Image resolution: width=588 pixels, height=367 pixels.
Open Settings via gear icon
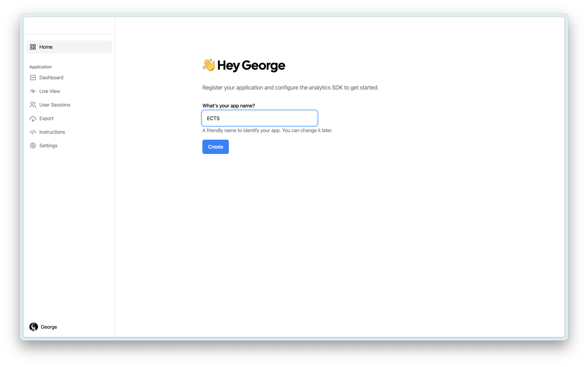[33, 145]
